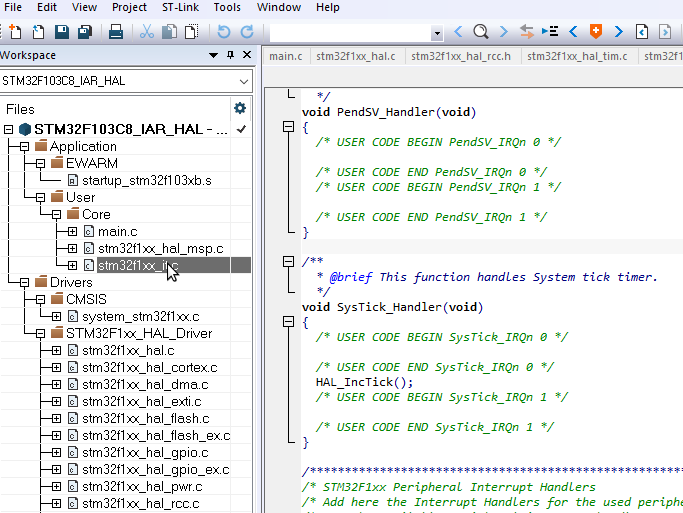Open Workspace panel dropdown arrow
683x513 pixels.
[x=213, y=55]
